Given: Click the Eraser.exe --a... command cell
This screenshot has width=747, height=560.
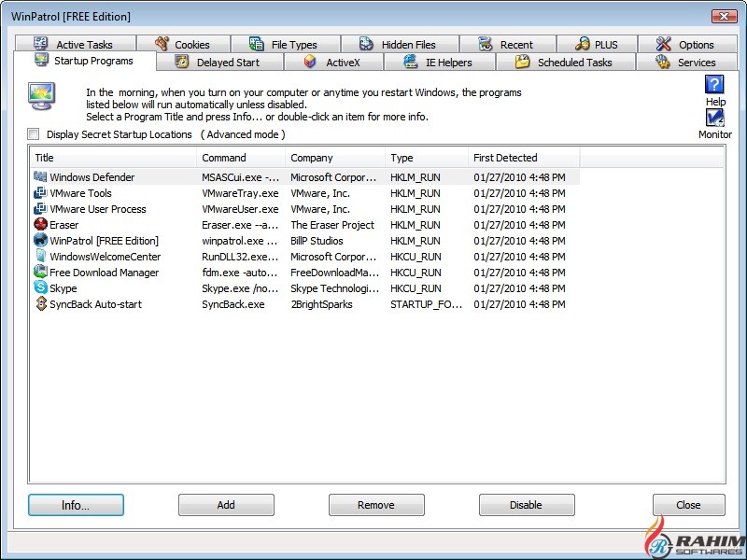Looking at the screenshot, I should (x=240, y=225).
